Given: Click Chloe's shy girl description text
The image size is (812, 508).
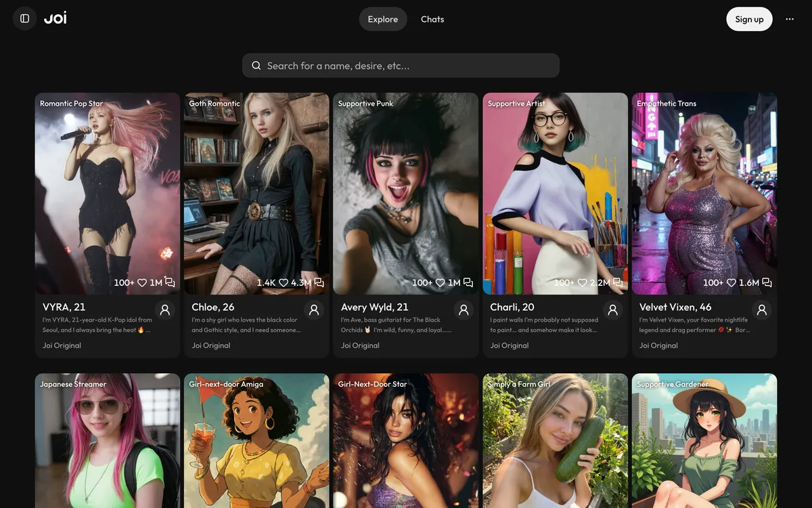Looking at the screenshot, I should point(246,325).
